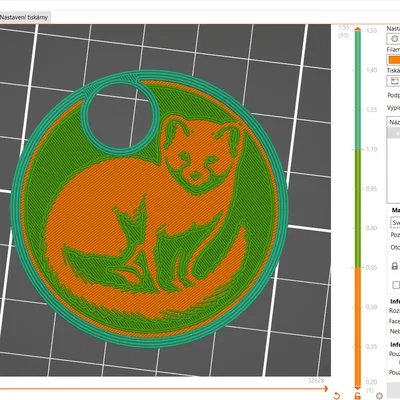Screen dimensions: 400x400
Task: Click the sliced marten keychain model in the preview
Action: 149,209
